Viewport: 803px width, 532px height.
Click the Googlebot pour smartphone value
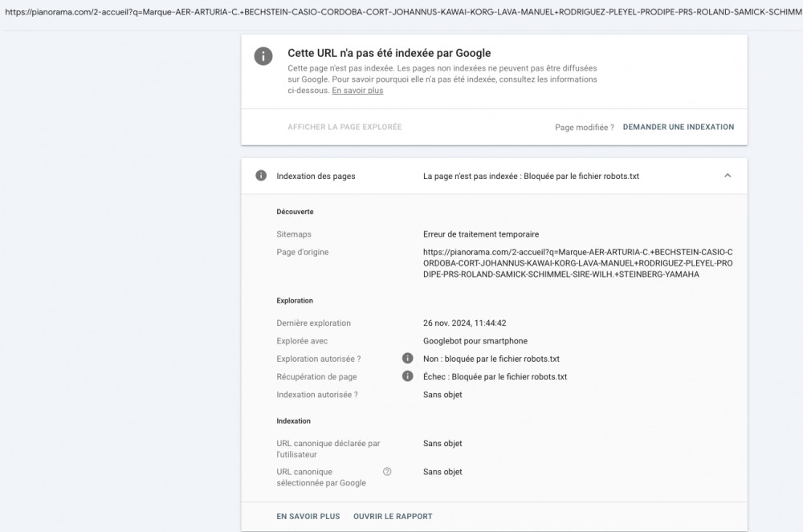pos(475,341)
